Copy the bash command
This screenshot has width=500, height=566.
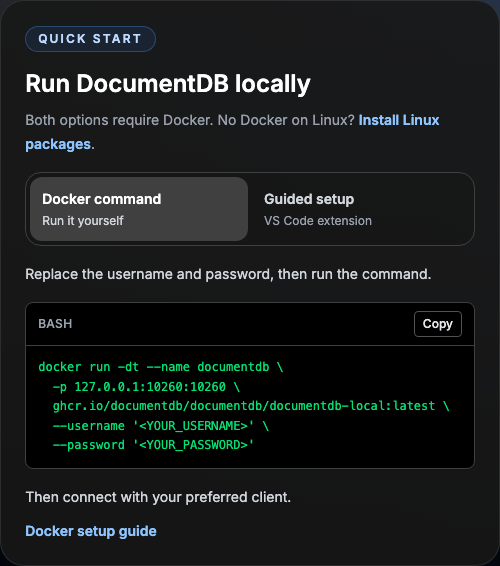coord(438,324)
